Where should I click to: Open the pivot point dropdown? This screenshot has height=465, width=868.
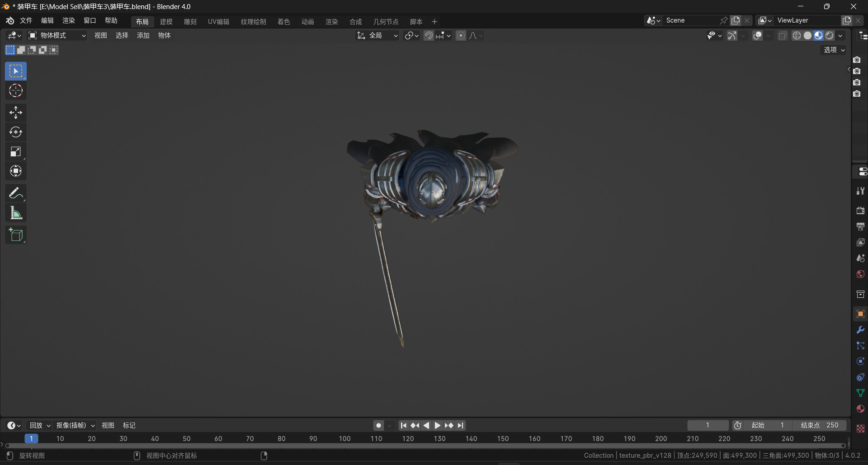coord(411,36)
